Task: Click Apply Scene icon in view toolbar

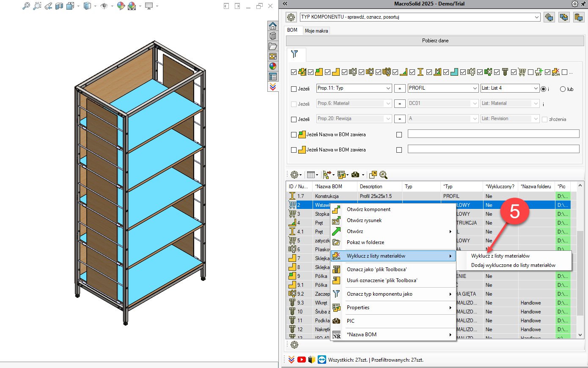Action: coord(132,6)
